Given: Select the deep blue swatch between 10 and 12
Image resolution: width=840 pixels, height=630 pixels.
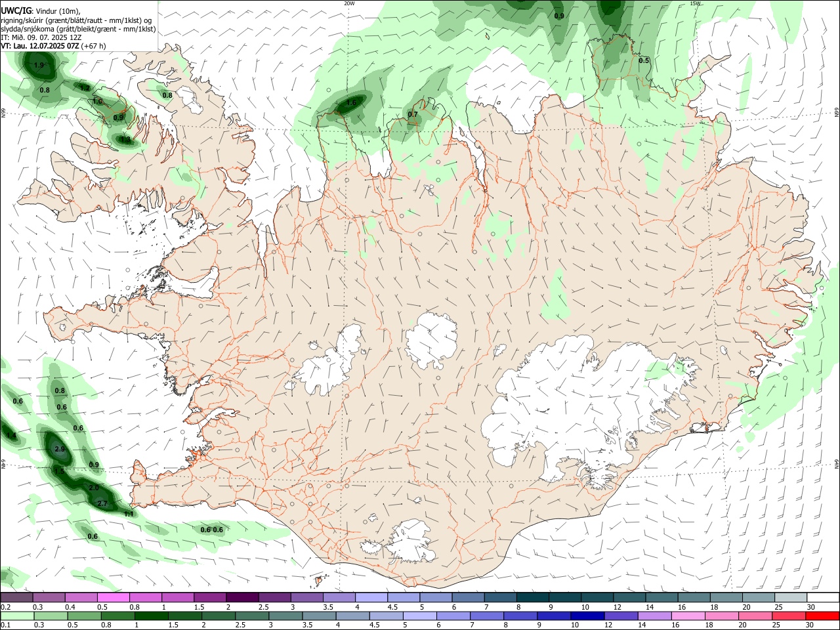Looking at the screenshot, I should (x=587, y=616).
